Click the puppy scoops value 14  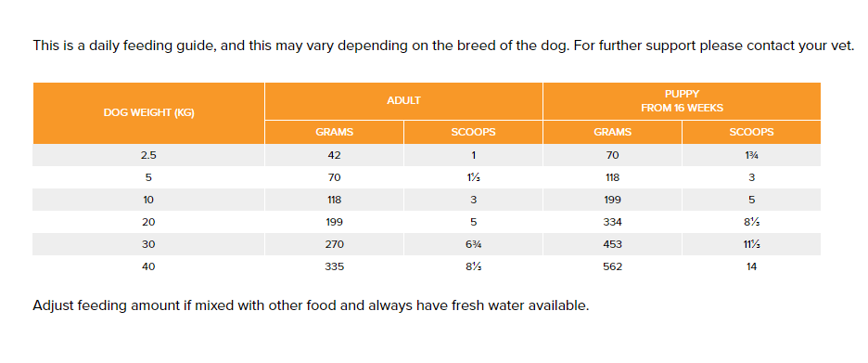tap(751, 266)
